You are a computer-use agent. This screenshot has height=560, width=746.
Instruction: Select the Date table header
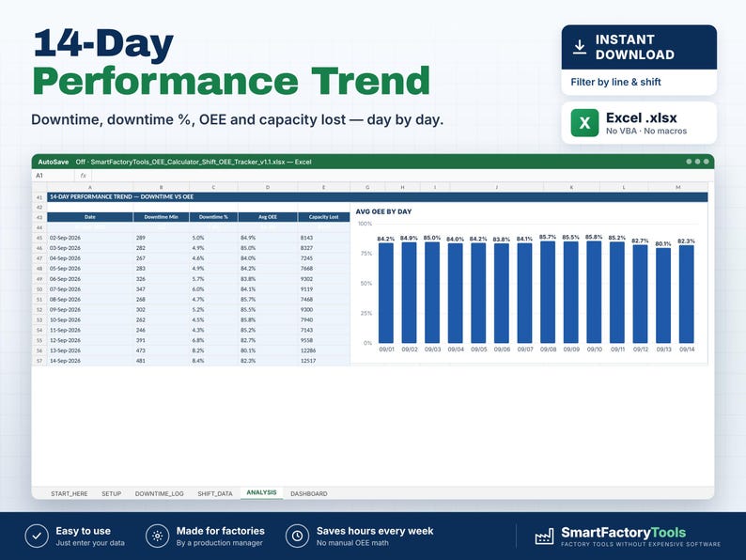pyautogui.click(x=90, y=217)
